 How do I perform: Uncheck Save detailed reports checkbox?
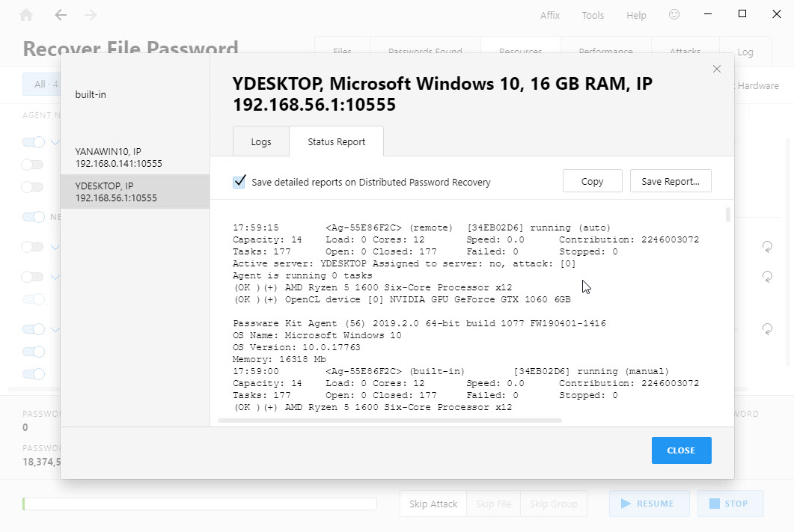pyautogui.click(x=239, y=182)
